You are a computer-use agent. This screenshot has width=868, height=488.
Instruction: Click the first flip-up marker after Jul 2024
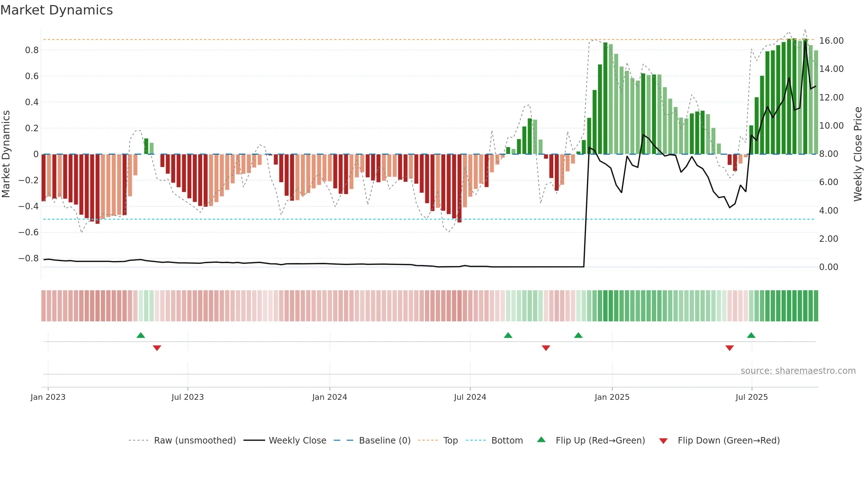tap(508, 335)
